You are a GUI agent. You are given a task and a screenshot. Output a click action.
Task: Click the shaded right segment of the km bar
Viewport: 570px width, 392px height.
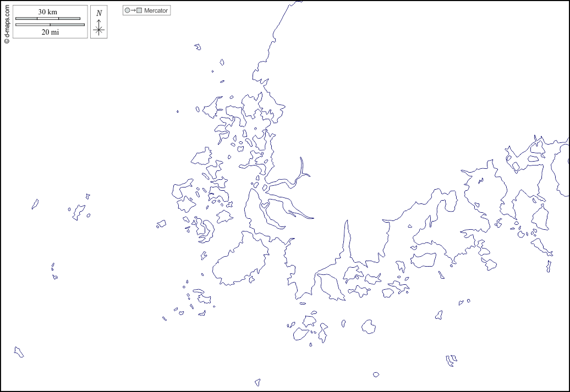[x=69, y=19]
